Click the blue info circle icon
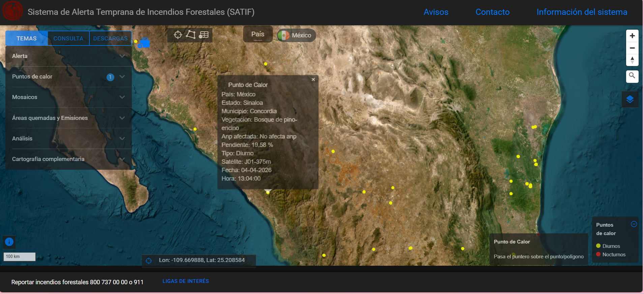 (x=9, y=241)
